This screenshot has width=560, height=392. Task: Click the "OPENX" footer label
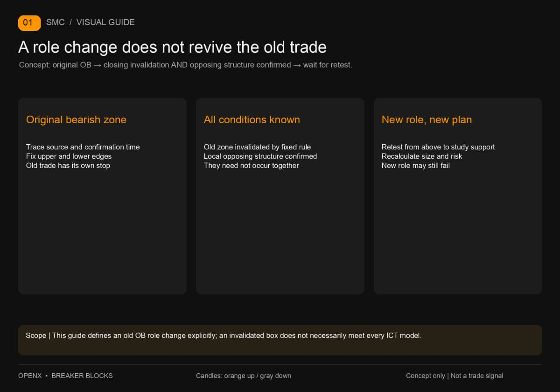click(x=30, y=376)
